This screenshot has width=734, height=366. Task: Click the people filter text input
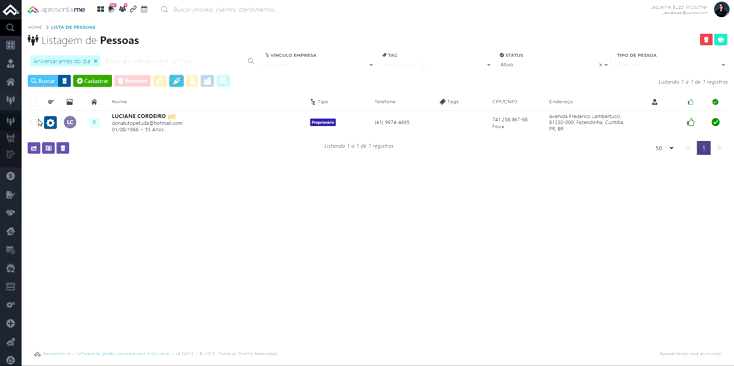[175, 61]
